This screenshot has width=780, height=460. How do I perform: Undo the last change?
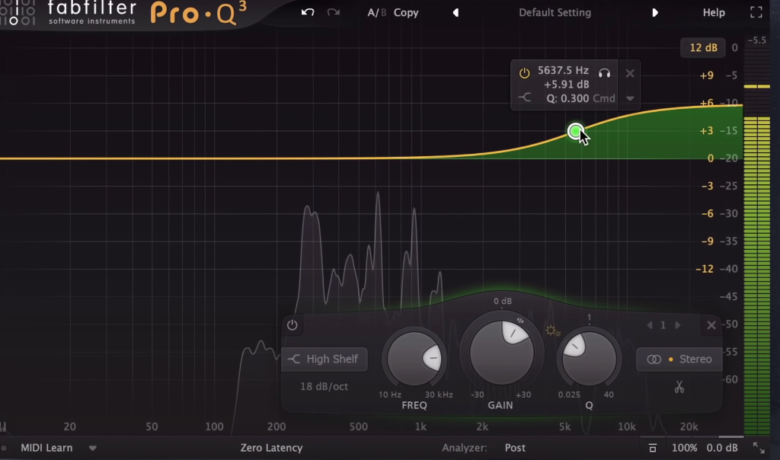coord(307,12)
